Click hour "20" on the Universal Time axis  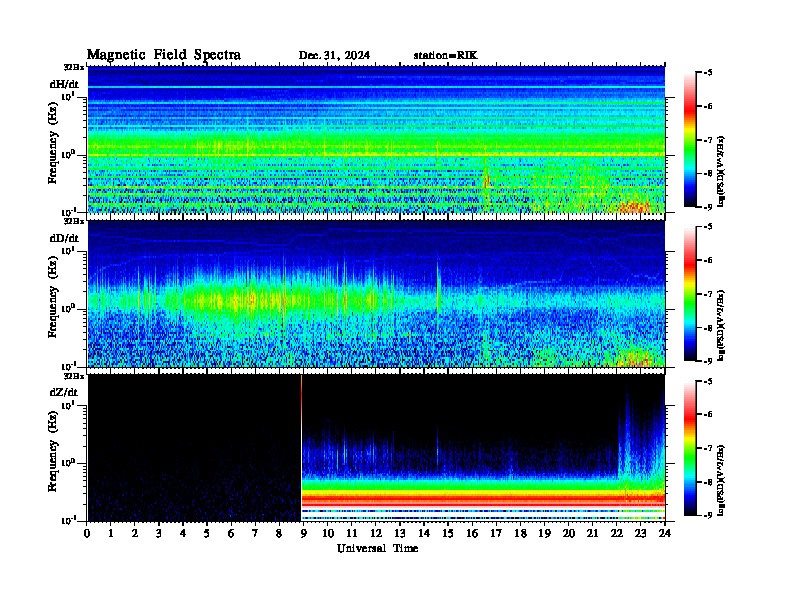click(569, 534)
